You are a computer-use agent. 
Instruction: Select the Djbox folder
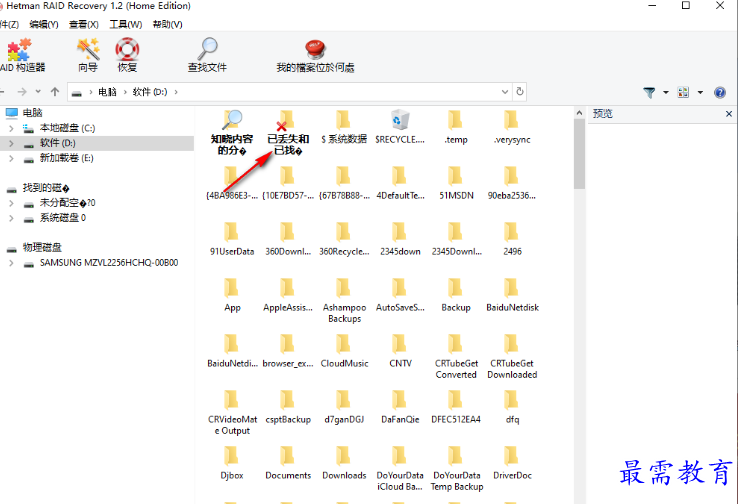point(232,463)
